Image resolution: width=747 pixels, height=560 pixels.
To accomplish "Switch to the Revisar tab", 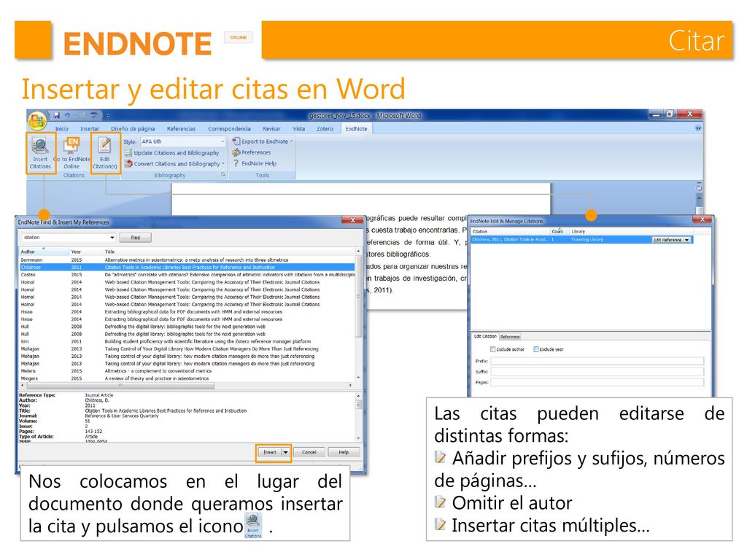I will tap(271, 129).
